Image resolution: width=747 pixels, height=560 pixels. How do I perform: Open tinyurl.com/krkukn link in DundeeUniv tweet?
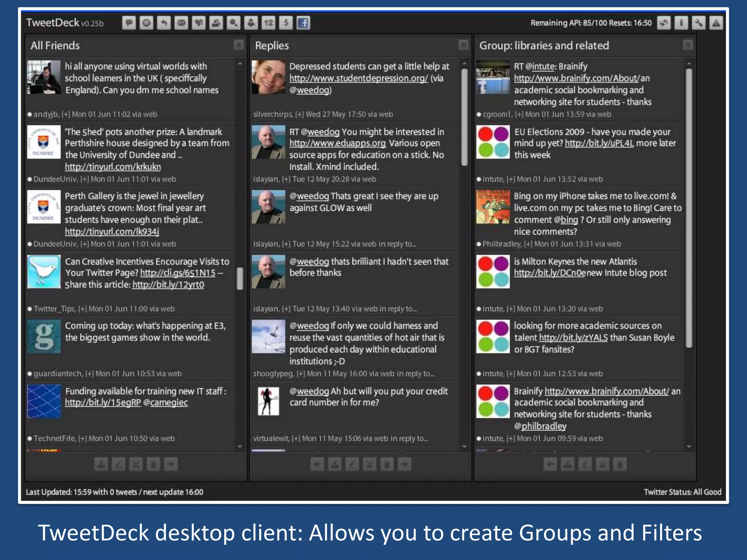click(x=113, y=167)
